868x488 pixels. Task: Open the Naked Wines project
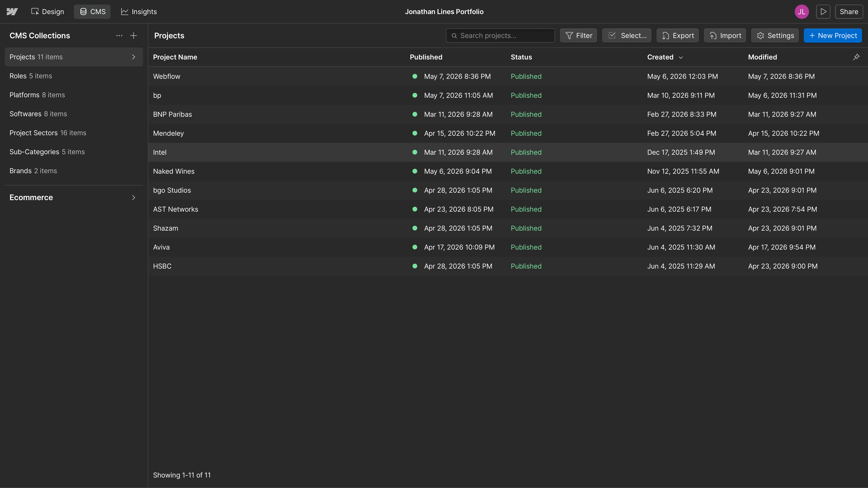point(508,171)
